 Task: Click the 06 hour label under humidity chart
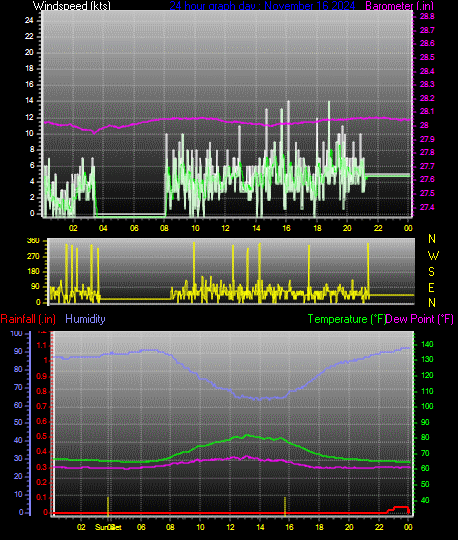[141, 527]
